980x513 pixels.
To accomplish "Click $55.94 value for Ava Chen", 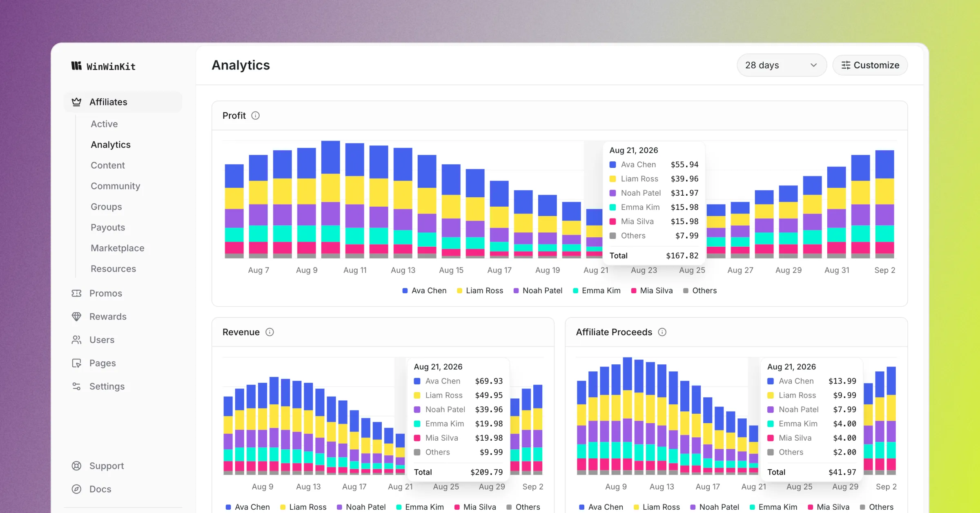I will pos(685,165).
